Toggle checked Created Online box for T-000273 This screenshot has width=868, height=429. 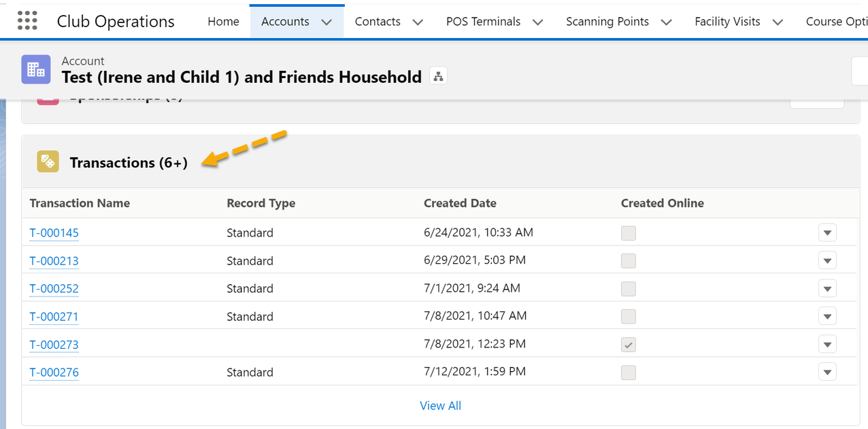(x=629, y=345)
